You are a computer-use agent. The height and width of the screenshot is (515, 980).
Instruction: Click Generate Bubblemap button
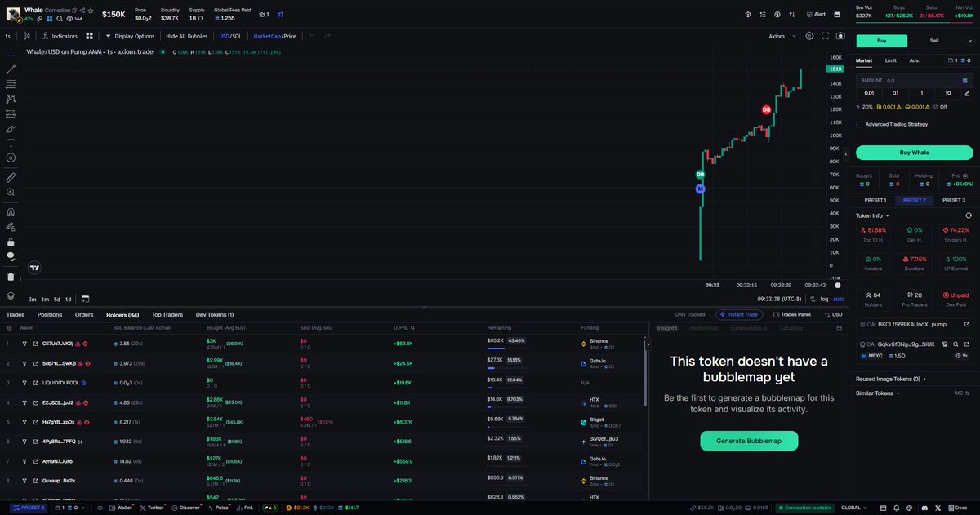click(749, 441)
